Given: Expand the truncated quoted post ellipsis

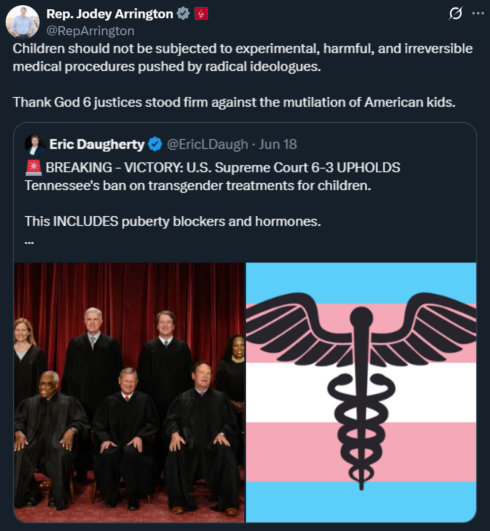Looking at the screenshot, I should pos(29,242).
